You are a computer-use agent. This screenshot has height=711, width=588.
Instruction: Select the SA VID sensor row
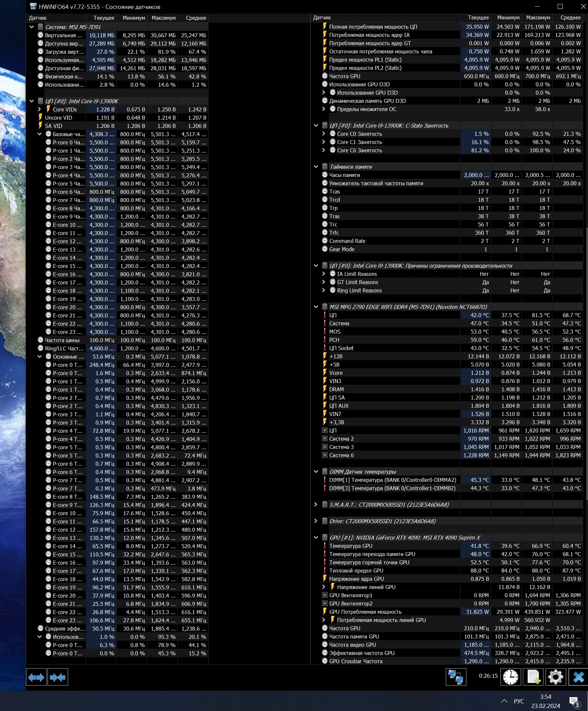pos(117,126)
